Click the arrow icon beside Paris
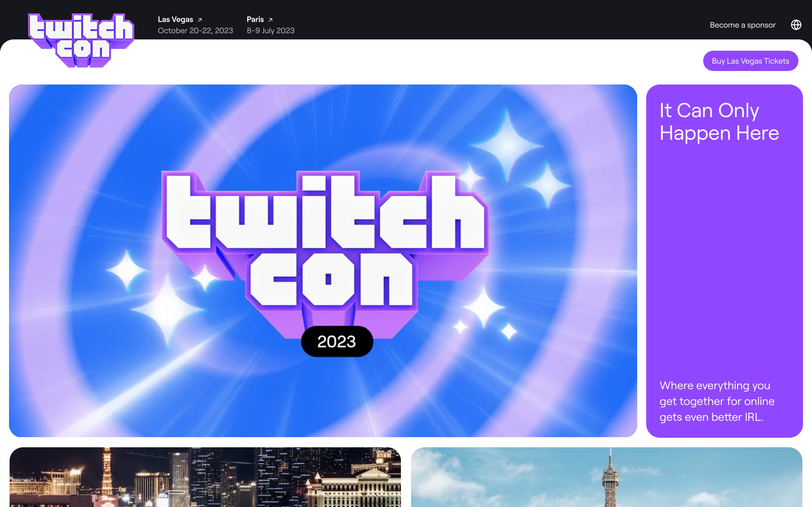 point(270,20)
